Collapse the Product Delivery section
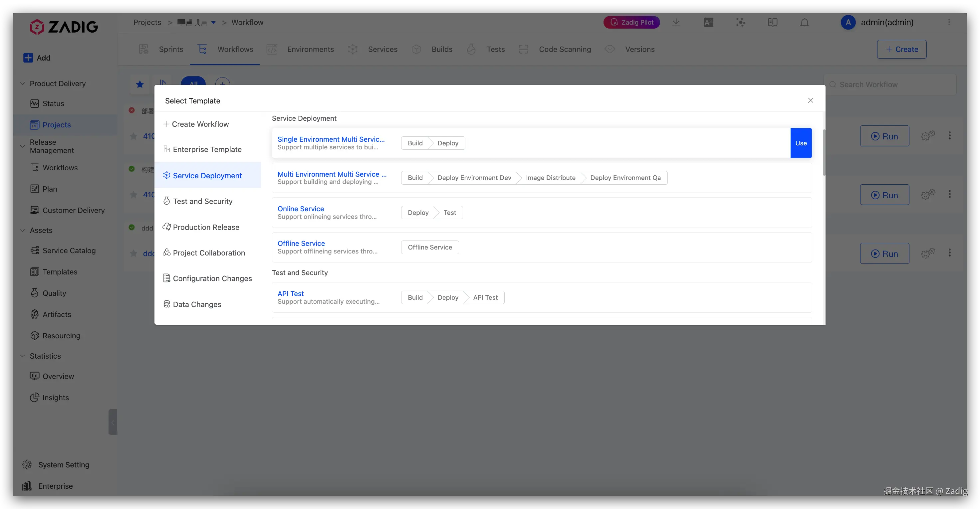Screen dimensions: 980x509 pos(22,84)
